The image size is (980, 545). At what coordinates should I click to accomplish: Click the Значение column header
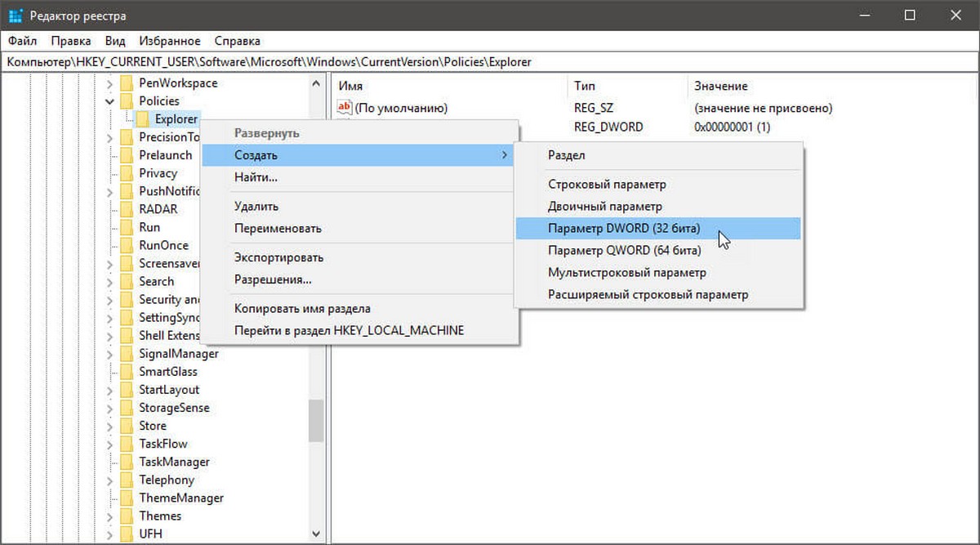pyautogui.click(x=721, y=86)
